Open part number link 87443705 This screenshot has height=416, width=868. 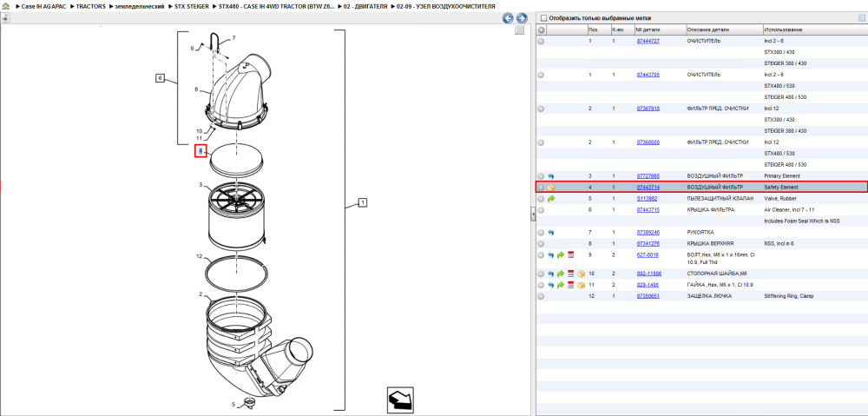click(648, 75)
